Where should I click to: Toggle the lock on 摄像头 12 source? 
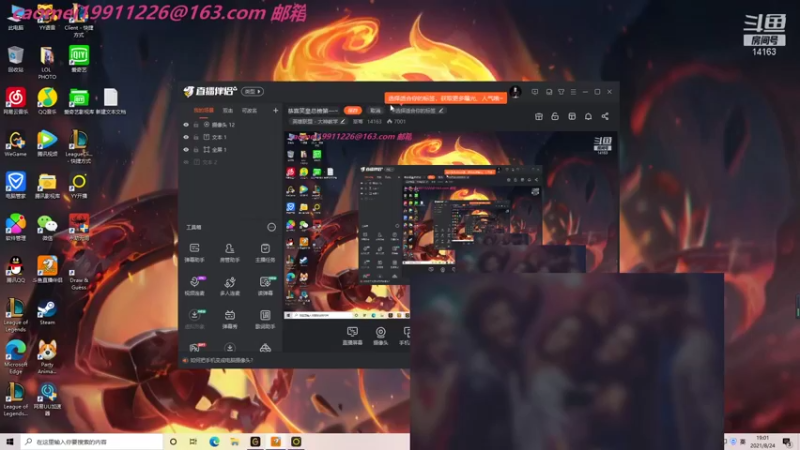tap(196, 124)
